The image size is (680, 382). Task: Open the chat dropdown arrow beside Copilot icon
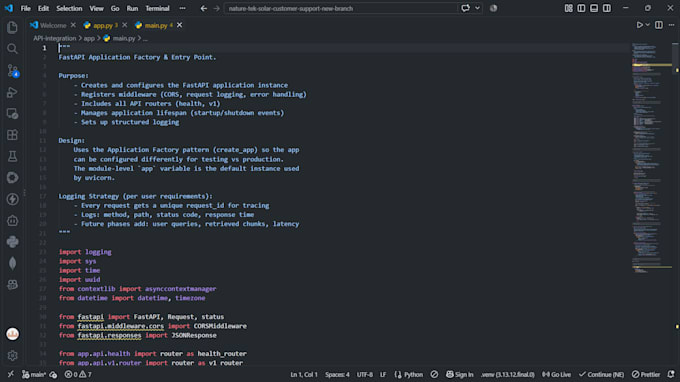click(477, 8)
